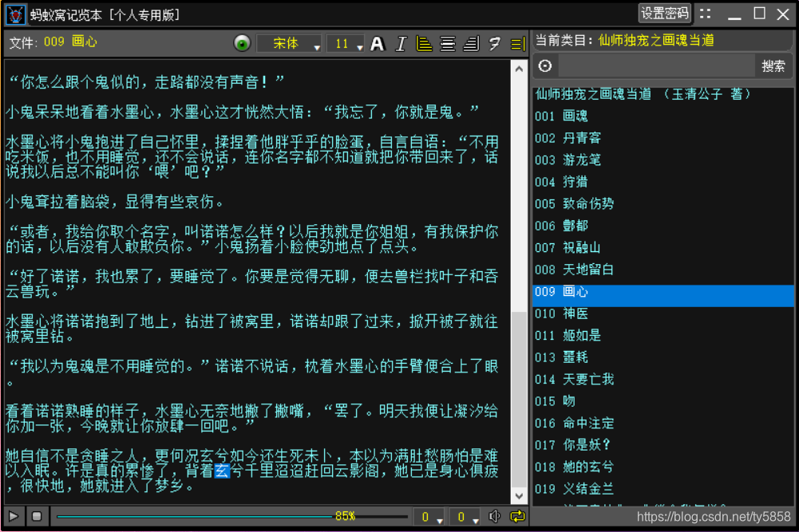Start auto-scroll with the play button

point(12,516)
